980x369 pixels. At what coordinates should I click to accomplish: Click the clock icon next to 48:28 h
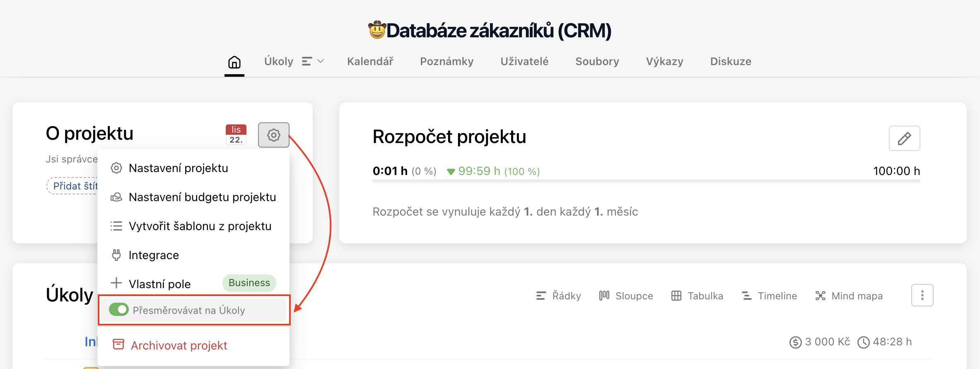click(864, 342)
